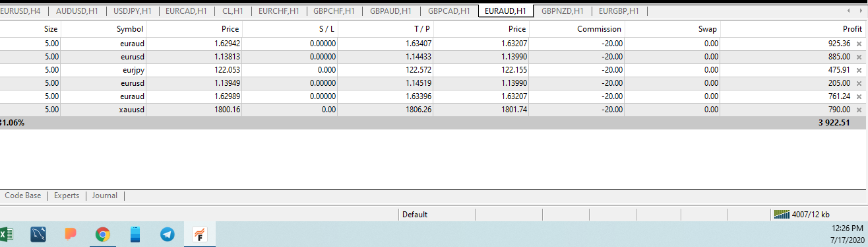This screenshot has height=247, width=868.
Task: Open MySQL Workbench from the taskbar
Action: [38, 234]
